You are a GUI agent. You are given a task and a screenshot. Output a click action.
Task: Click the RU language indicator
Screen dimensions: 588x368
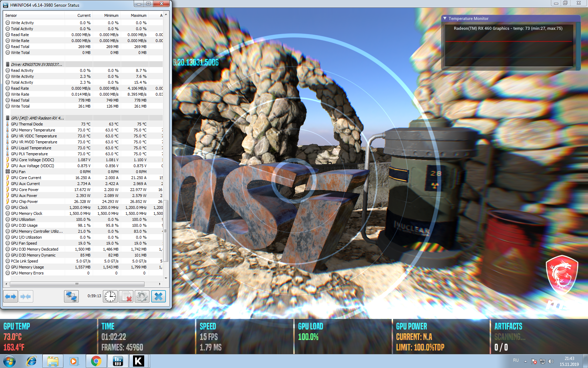(x=516, y=360)
